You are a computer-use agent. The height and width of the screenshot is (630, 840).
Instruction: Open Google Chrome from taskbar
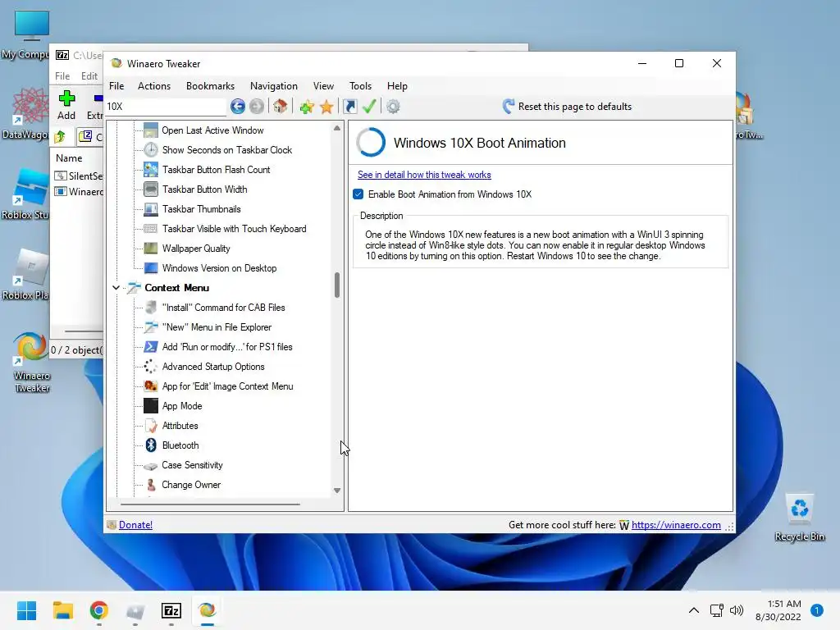99,610
